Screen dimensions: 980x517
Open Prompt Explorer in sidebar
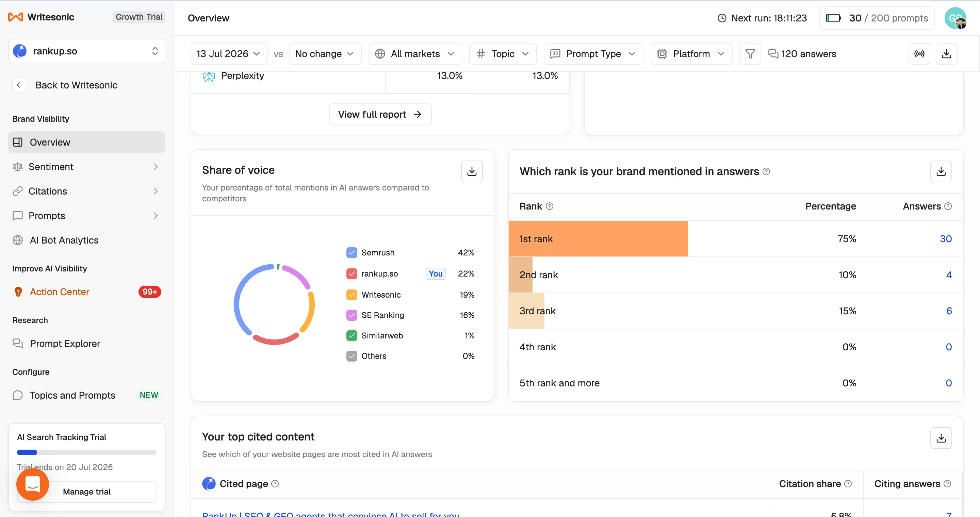(87, 343)
